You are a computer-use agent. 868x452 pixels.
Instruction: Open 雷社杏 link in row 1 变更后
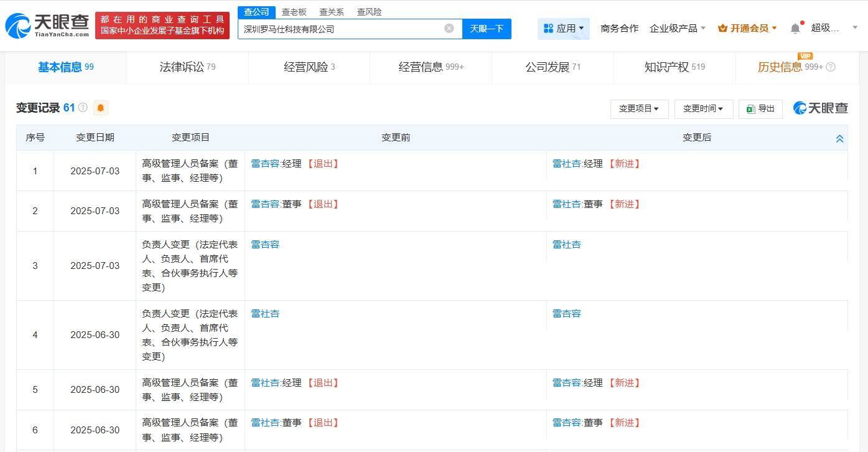pyautogui.click(x=567, y=164)
